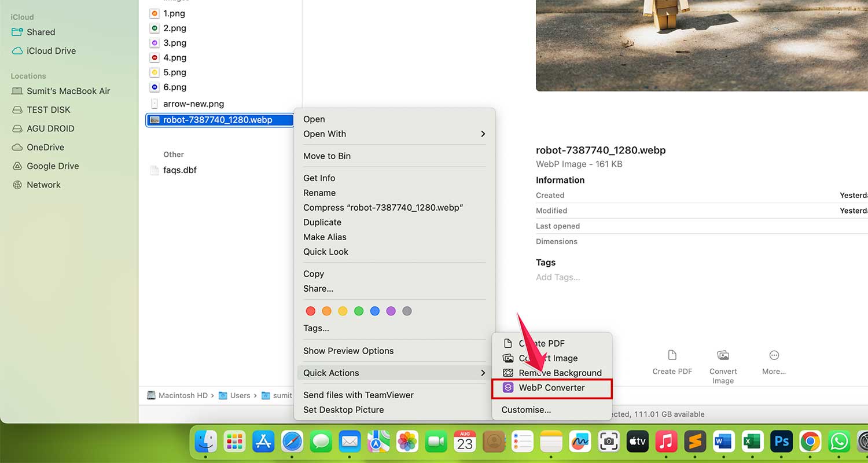Open Google Chrome from the Dock

coord(810,442)
